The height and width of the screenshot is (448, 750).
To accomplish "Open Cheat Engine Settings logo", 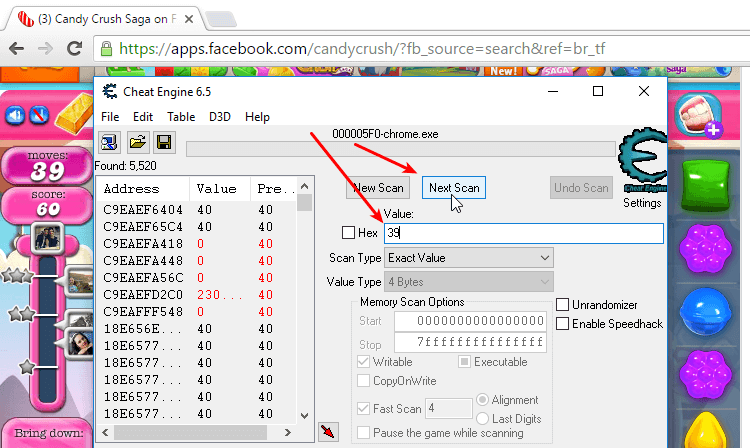I will tap(642, 160).
